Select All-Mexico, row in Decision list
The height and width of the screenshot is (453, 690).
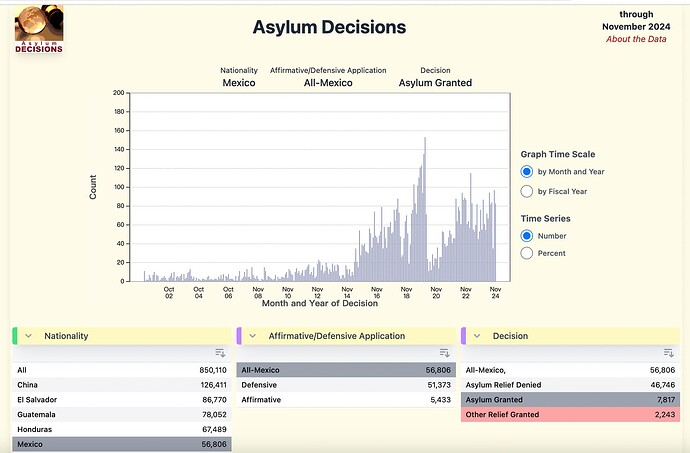pos(570,370)
